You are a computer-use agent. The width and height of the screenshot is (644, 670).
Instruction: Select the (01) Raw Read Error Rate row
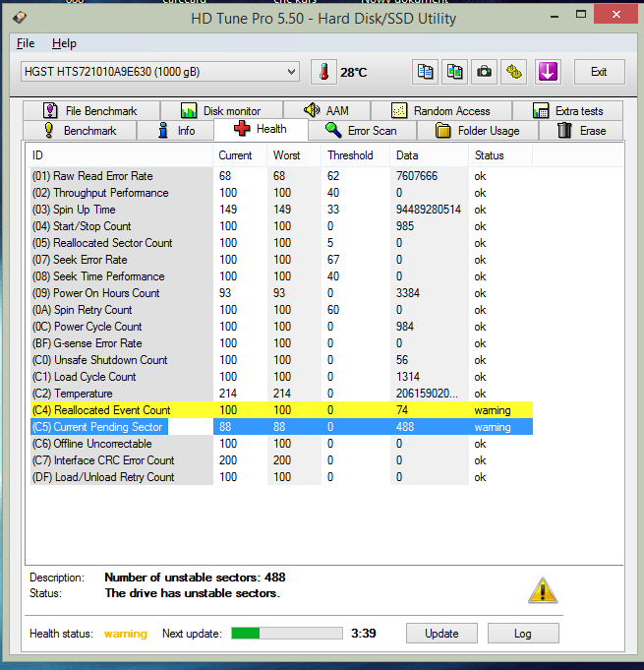282,176
